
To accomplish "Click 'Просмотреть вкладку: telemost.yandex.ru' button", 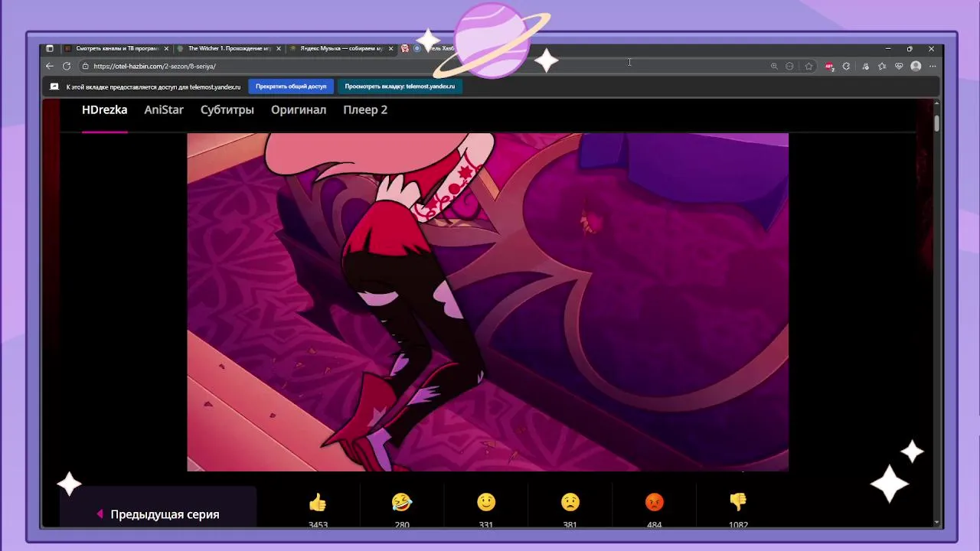I will tap(400, 86).
